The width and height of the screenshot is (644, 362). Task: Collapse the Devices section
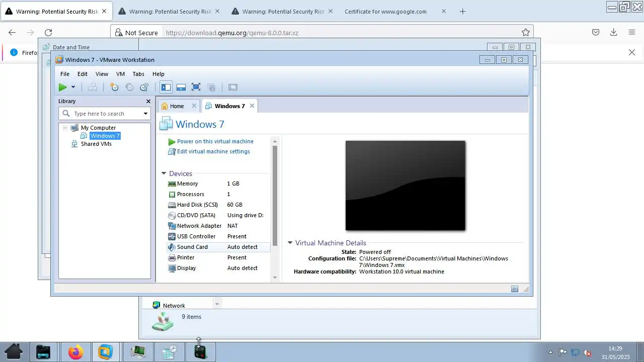point(164,173)
